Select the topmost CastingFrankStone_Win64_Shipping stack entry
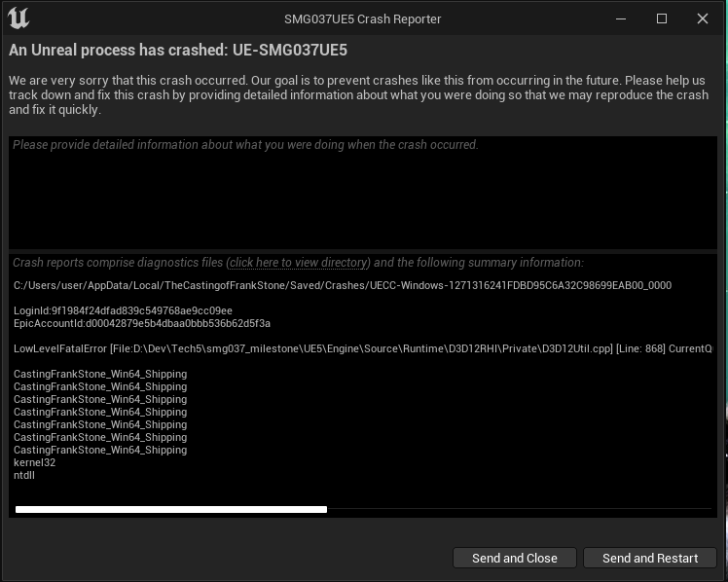The image size is (728, 582). pyautogui.click(x=100, y=374)
